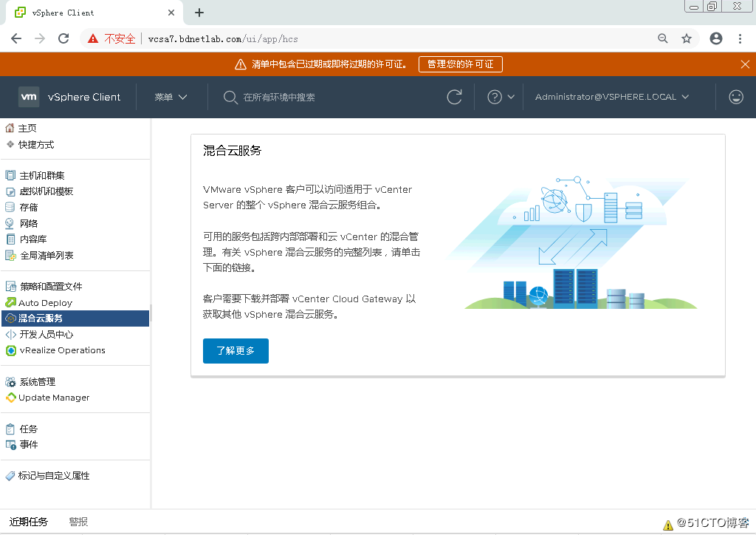The height and width of the screenshot is (535, 756).
Task: Click the Hybrid Cloud Services (混合云服务) icon
Action: pyautogui.click(x=10, y=318)
